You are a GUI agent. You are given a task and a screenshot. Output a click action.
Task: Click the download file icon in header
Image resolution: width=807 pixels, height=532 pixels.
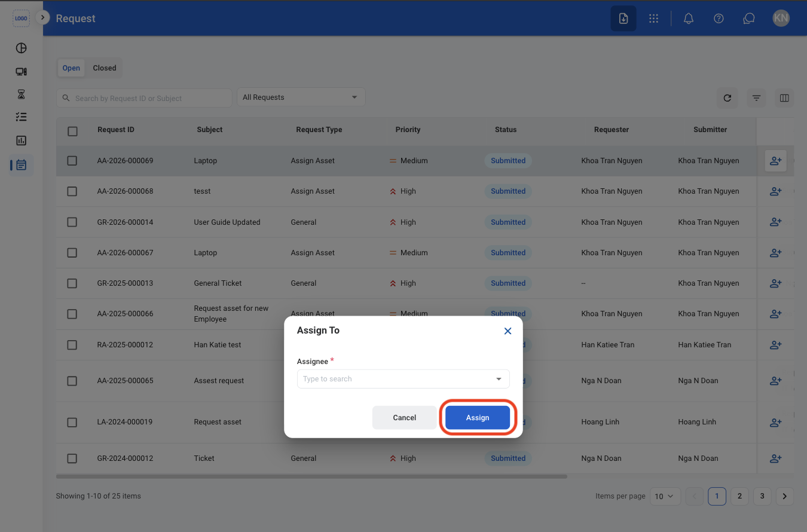click(x=623, y=19)
